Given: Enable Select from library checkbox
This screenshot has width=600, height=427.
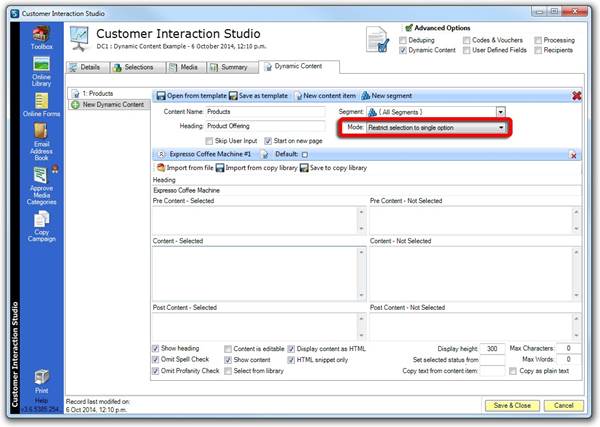Looking at the screenshot, I should tap(228, 371).
